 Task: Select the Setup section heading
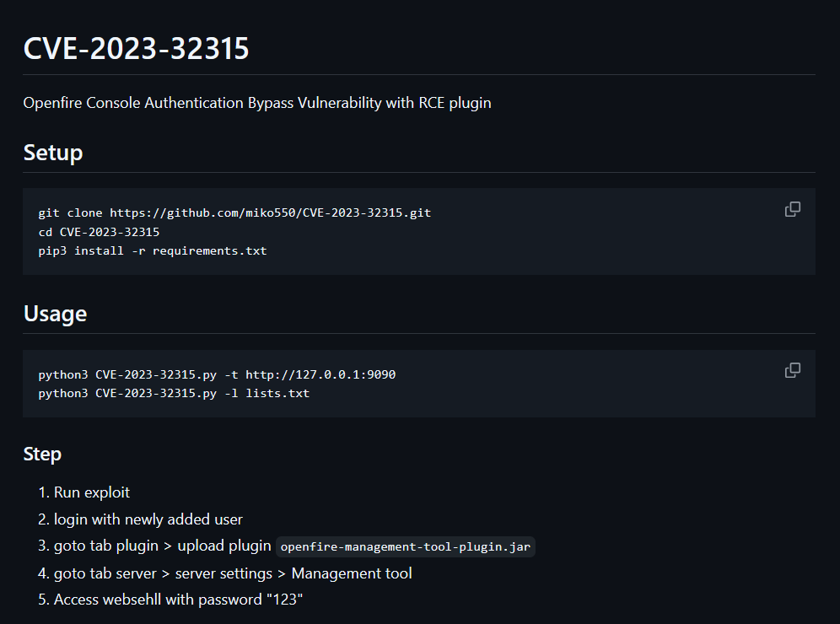tap(53, 153)
